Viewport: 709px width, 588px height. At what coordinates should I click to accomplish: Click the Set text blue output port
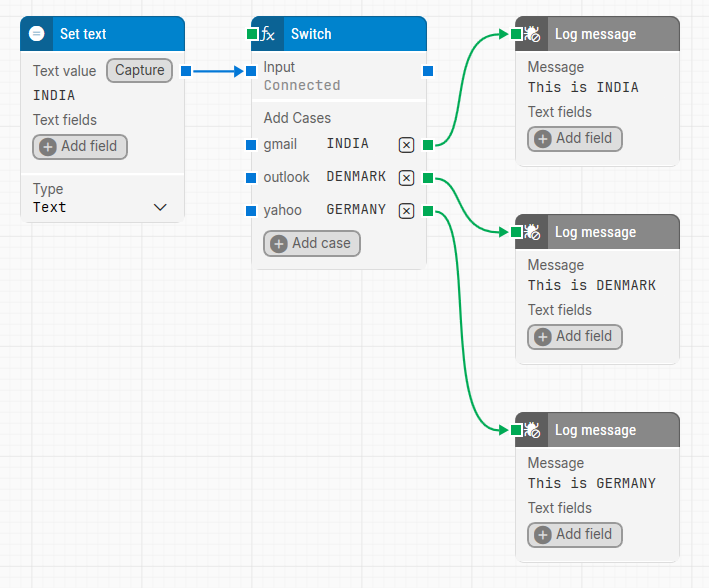tap(186, 71)
